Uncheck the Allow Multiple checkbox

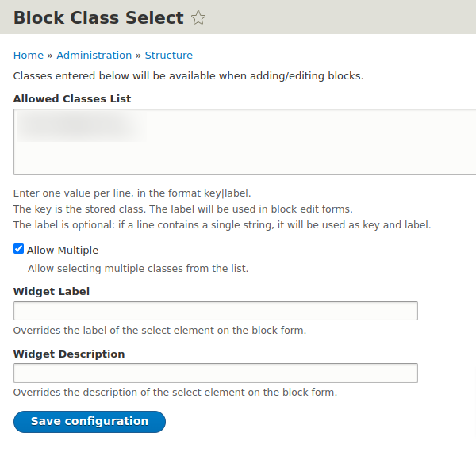pyautogui.click(x=18, y=249)
